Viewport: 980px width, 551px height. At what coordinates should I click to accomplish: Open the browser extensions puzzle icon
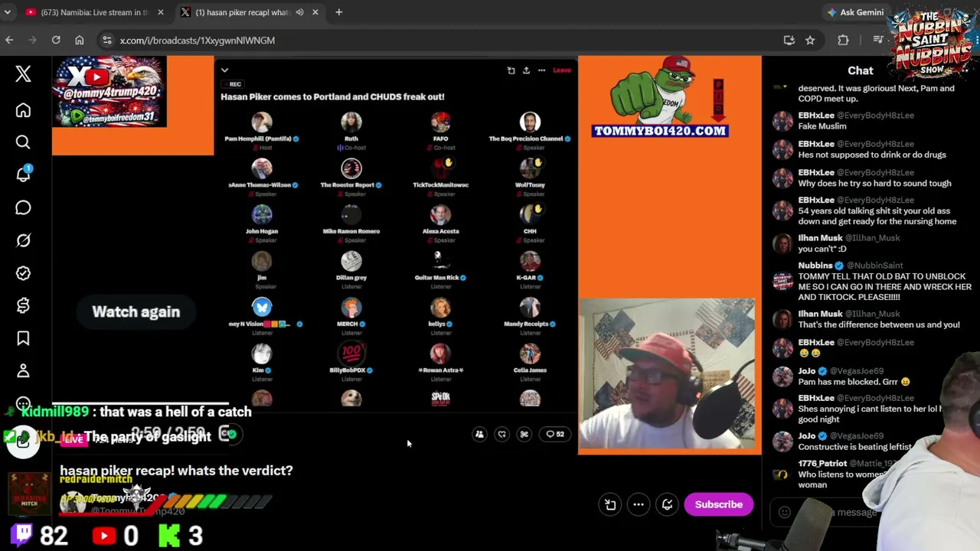pos(843,40)
